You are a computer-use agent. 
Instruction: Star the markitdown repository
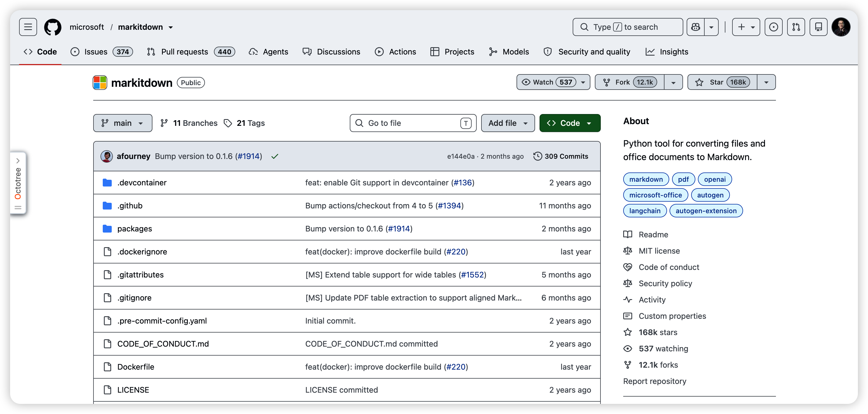coord(722,82)
